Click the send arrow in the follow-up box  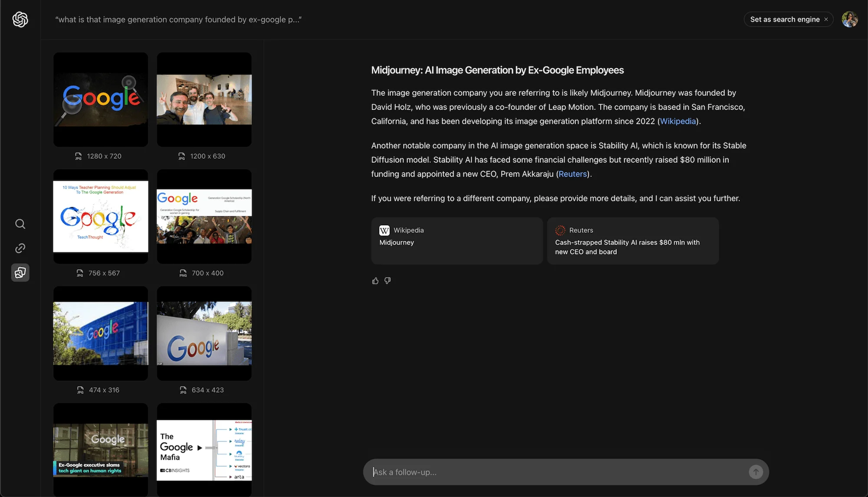756,472
